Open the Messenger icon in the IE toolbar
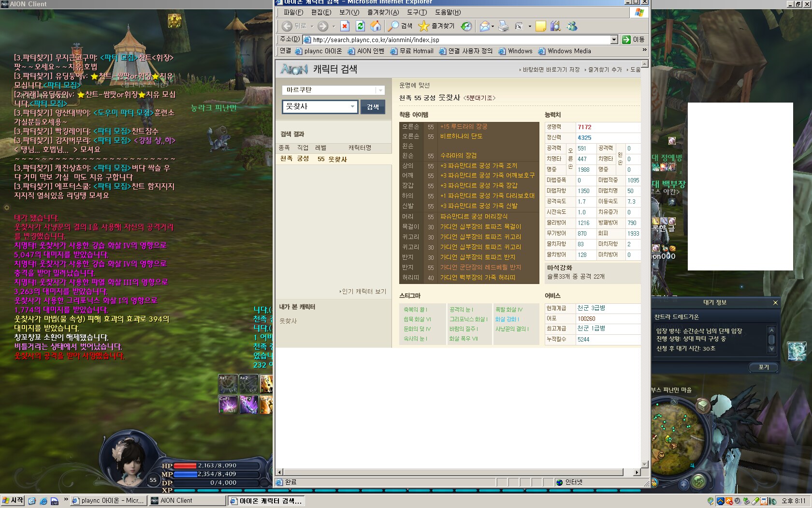This screenshot has width=812, height=508. tap(572, 26)
